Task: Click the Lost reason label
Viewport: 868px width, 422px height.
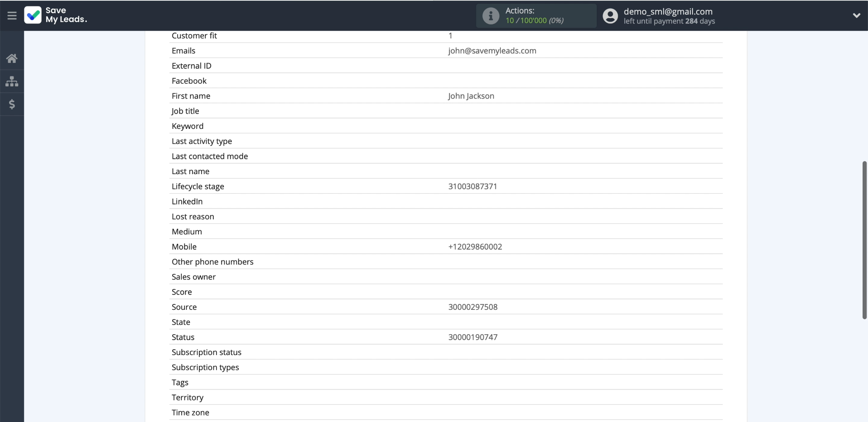Action: pyautogui.click(x=193, y=217)
